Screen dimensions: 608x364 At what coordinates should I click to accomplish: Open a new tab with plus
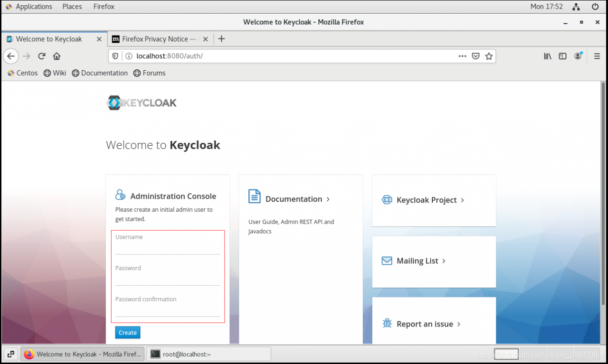coord(221,39)
